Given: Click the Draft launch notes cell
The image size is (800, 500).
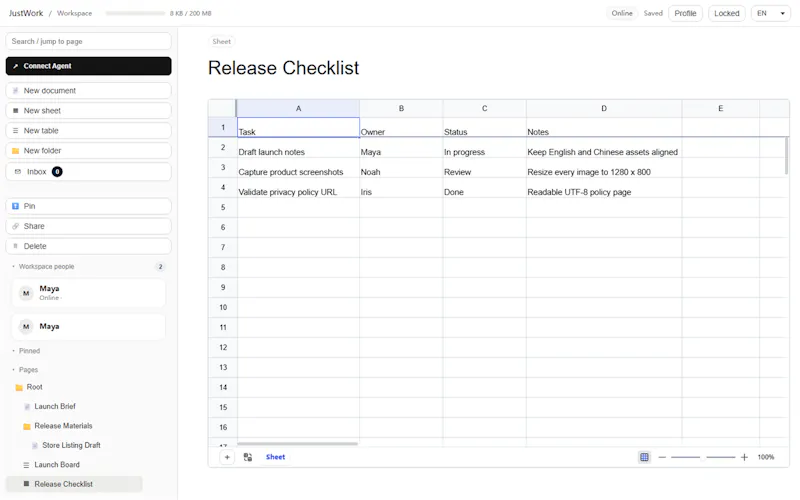Looking at the screenshot, I should click(298, 148).
